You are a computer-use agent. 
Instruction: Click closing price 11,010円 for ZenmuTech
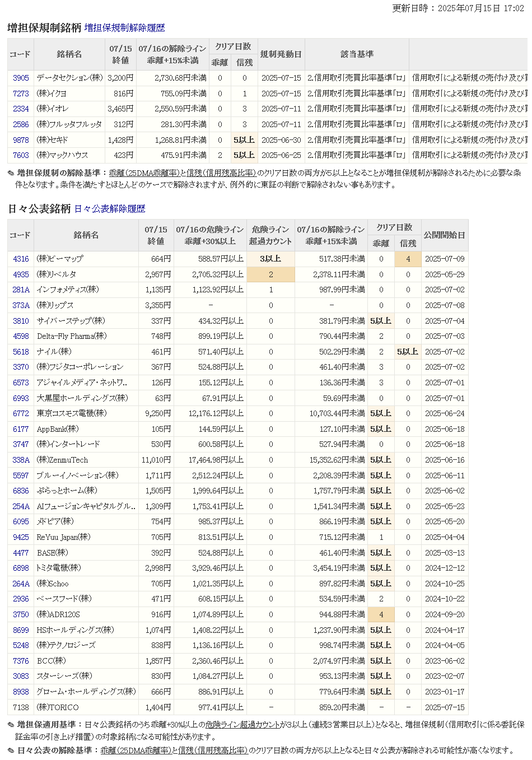156,460
